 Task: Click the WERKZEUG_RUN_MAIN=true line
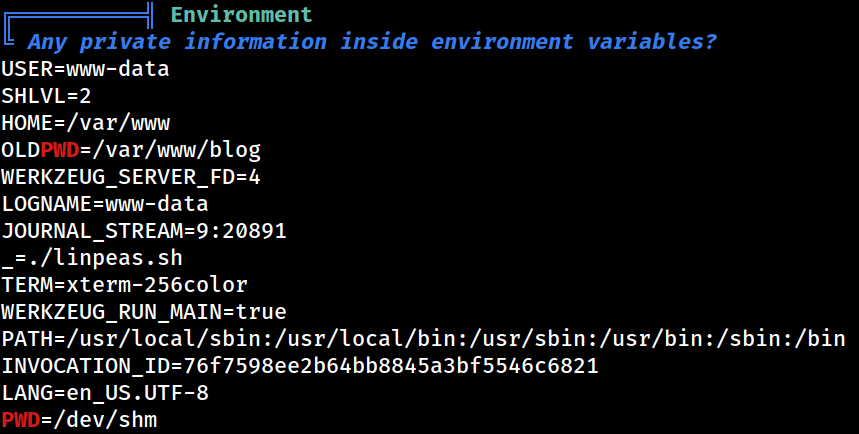(x=144, y=312)
